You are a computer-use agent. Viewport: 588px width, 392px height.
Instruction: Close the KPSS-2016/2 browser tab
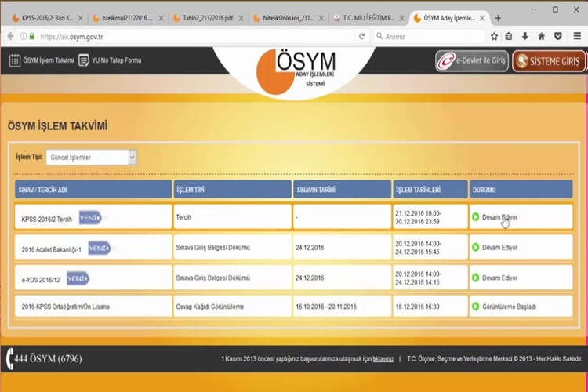point(80,18)
